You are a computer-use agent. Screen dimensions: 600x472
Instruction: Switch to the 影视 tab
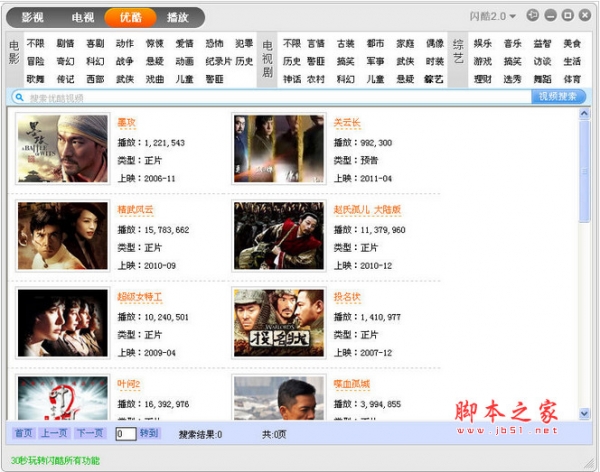click(33, 17)
